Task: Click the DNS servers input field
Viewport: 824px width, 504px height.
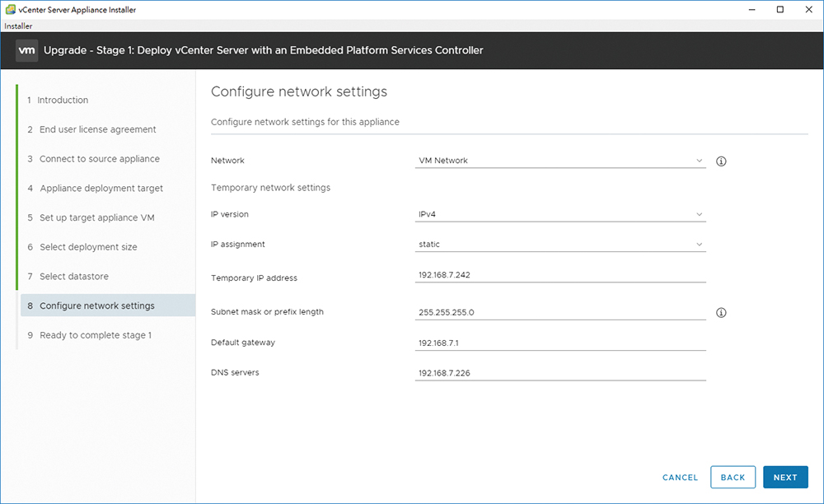Action: click(x=560, y=373)
